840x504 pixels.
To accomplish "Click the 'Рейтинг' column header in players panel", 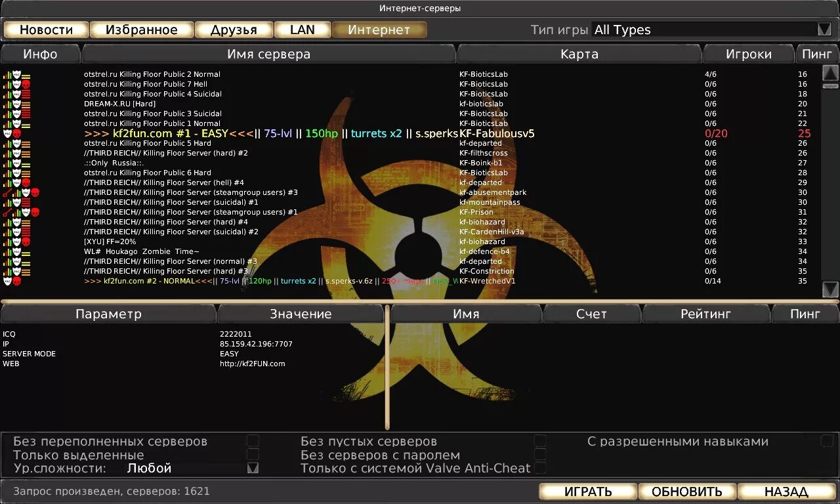I will [705, 314].
